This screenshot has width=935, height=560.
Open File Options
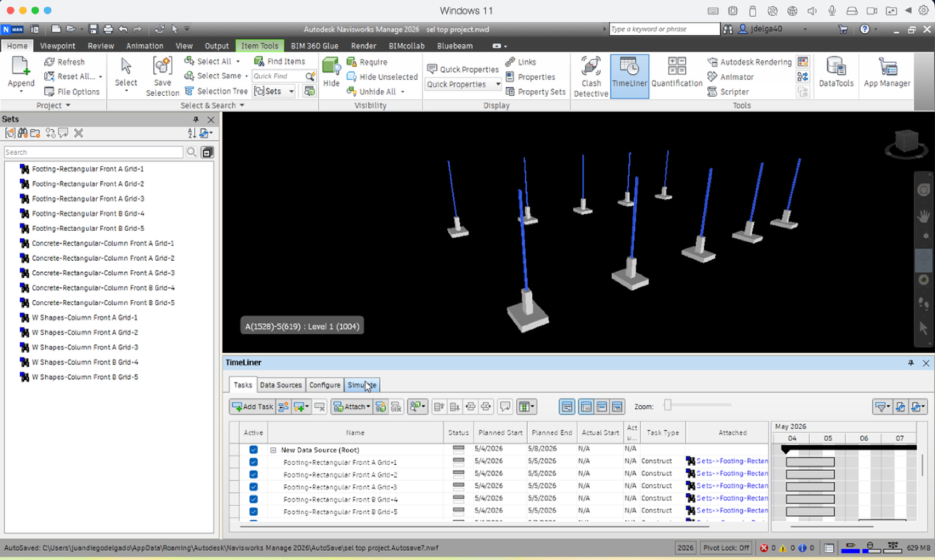click(72, 92)
